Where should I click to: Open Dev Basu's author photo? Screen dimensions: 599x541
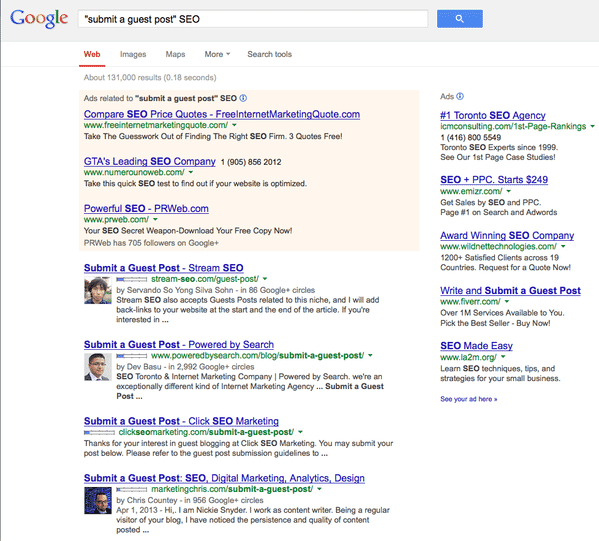(x=98, y=367)
